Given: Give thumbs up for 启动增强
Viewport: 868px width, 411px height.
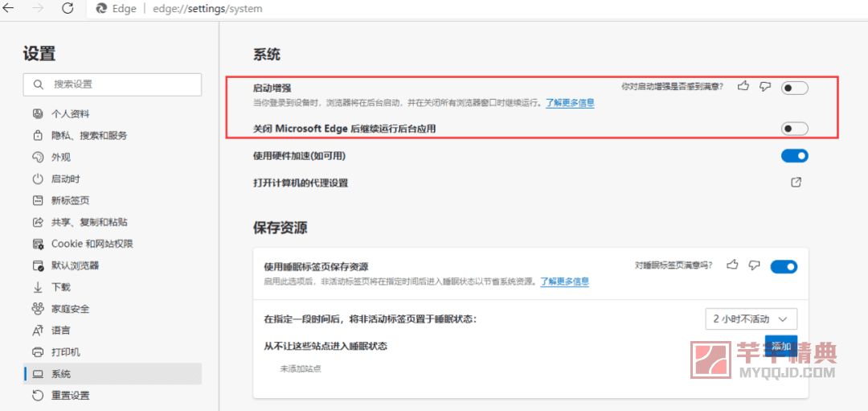Looking at the screenshot, I should (x=744, y=86).
